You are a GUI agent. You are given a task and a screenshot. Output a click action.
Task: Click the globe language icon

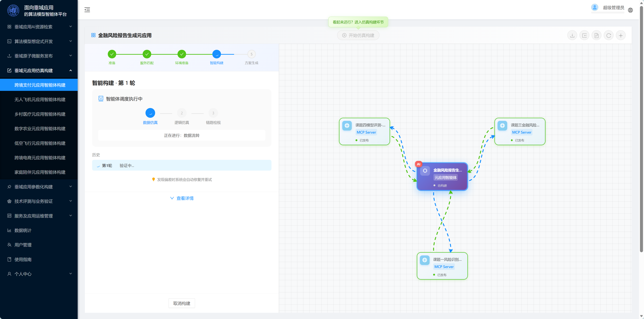point(631,10)
